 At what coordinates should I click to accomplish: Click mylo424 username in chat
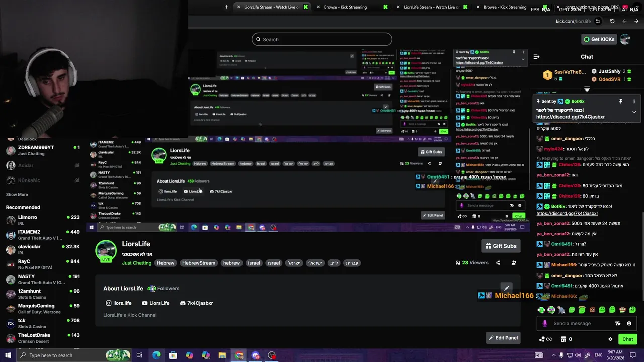coord(554,149)
